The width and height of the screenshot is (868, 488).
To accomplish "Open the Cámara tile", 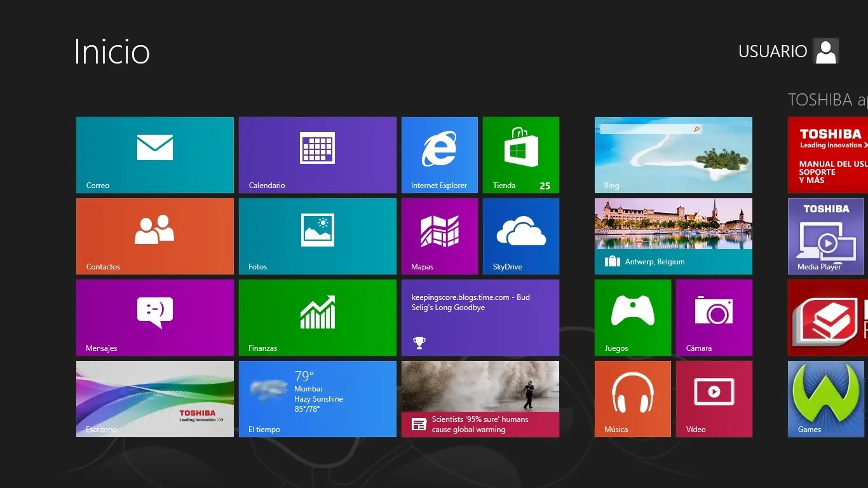I will pos(714,318).
